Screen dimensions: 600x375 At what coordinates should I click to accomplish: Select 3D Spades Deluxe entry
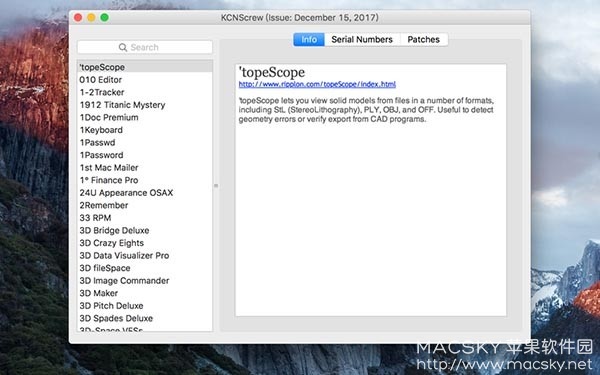coord(145,318)
